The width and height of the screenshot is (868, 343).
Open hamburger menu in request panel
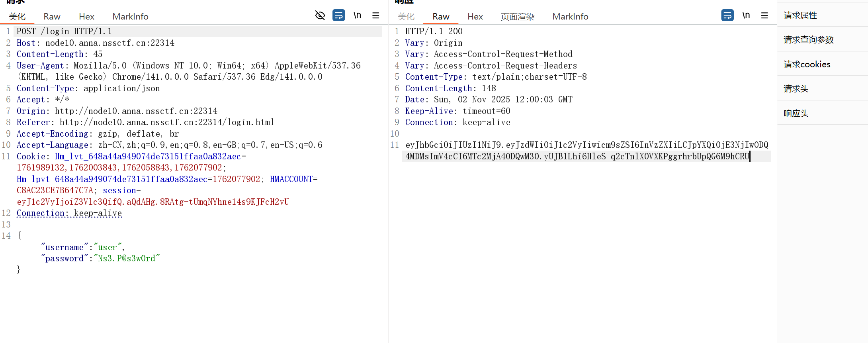coord(375,16)
